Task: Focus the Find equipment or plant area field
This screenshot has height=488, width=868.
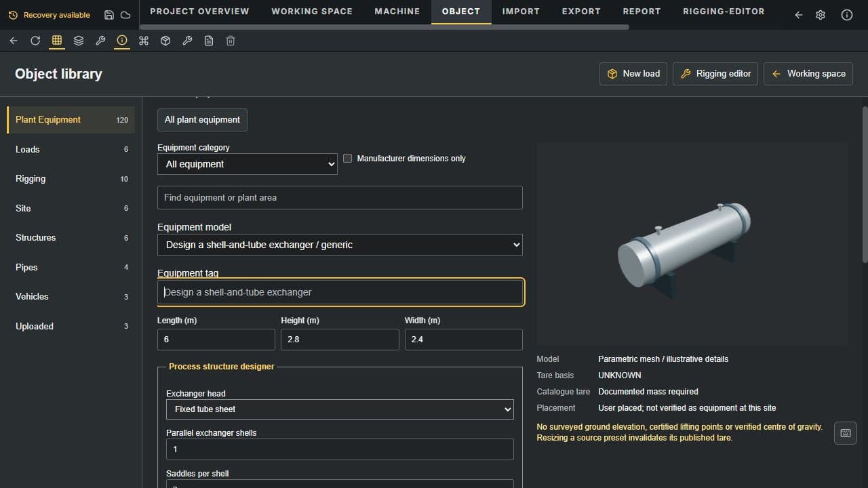Action: tap(340, 197)
